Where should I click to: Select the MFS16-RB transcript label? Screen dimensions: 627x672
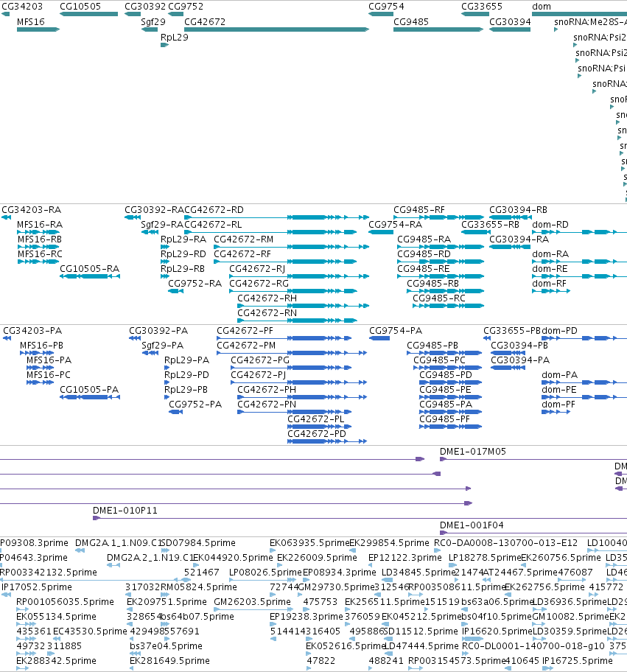(40, 239)
